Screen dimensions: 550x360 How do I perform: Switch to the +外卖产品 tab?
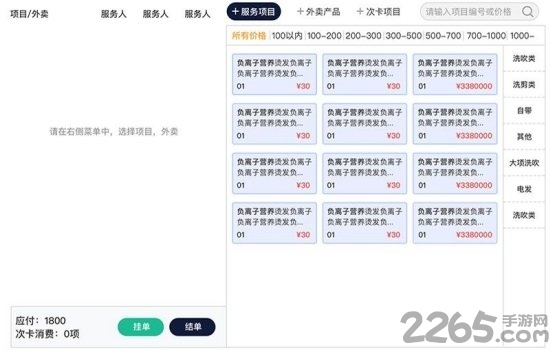318,12
